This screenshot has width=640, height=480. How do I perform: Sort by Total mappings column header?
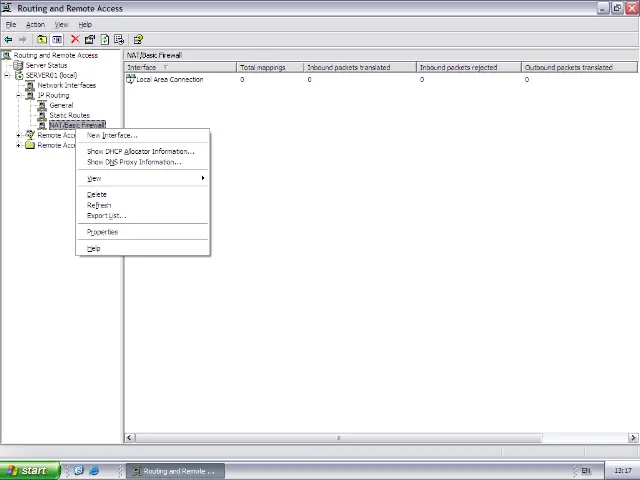click(270, 67)
